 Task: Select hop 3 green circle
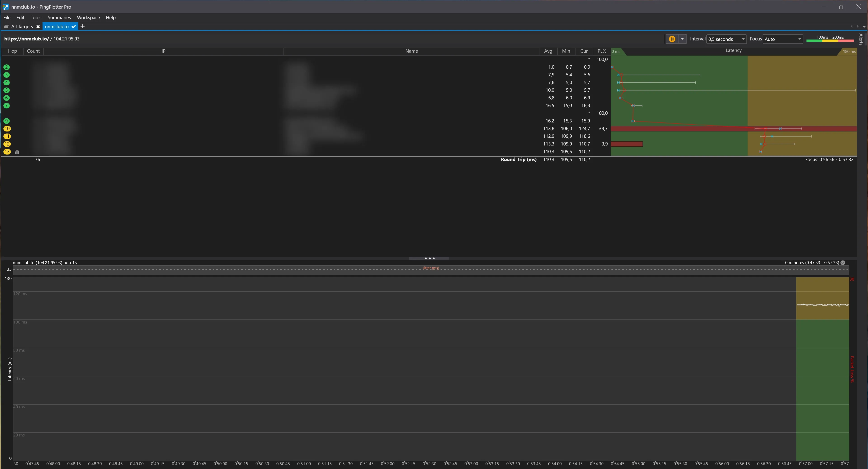tap(6, 75)
